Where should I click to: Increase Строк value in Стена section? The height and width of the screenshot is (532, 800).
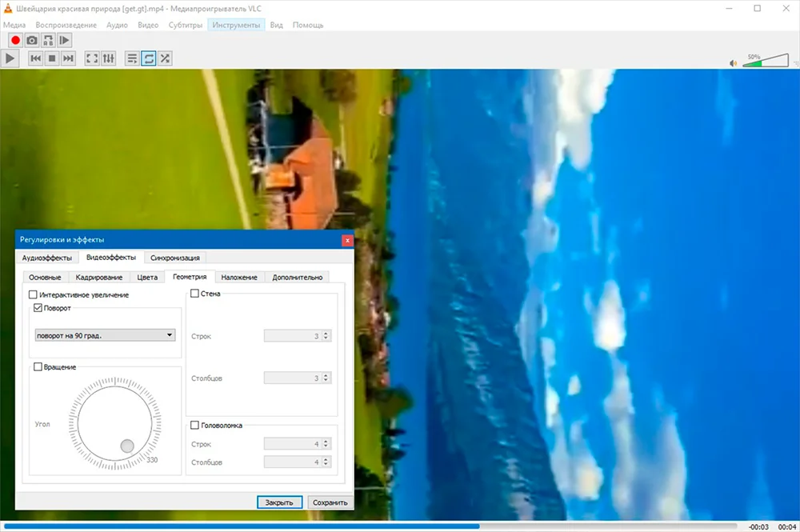pyautogui.click(x=325, y=332)
